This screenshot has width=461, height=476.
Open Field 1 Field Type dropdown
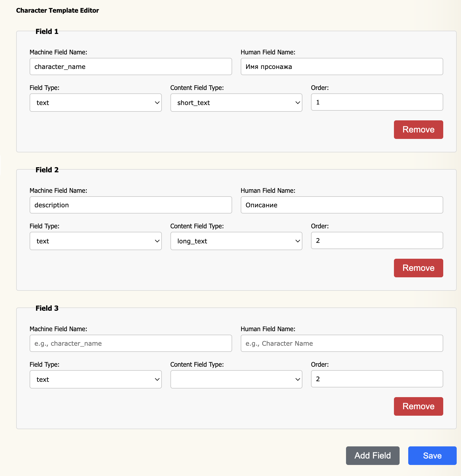pyautogui.click(x=96, y=103)
